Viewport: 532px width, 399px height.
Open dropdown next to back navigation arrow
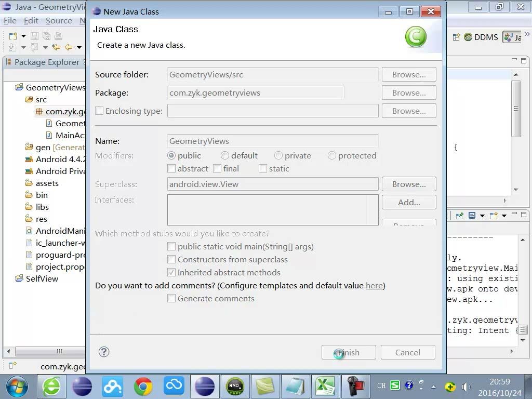tap(79, 47)
